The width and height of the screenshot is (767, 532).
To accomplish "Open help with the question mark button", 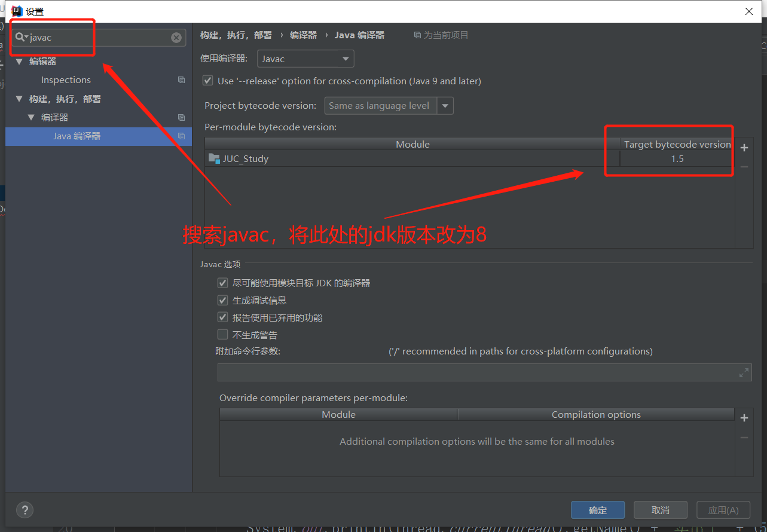I will [25, 510].
